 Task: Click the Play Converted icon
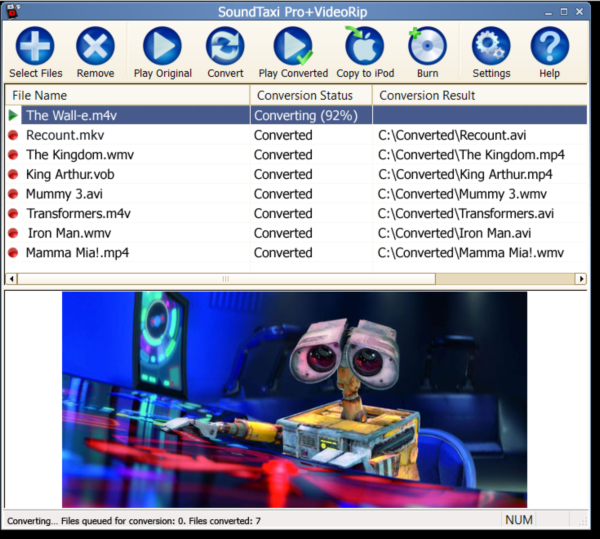click(293, 46)
